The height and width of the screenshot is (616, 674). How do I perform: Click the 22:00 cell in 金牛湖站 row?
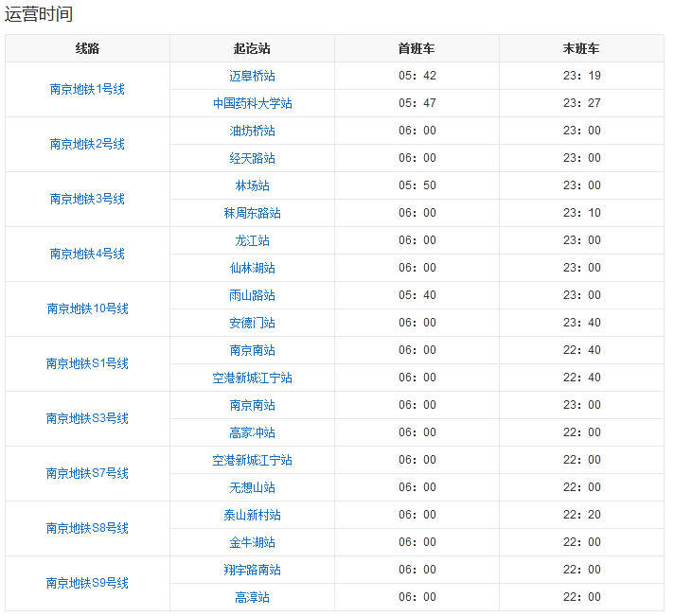tap(582, 542)
